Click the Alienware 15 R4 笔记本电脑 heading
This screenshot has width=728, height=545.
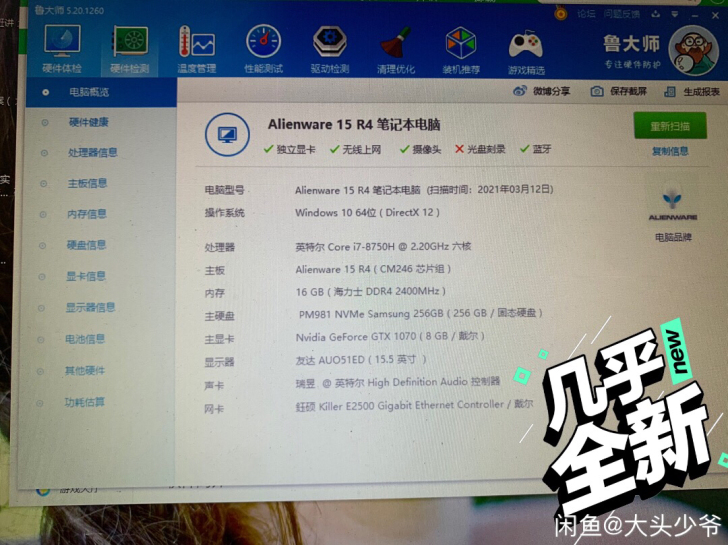tap(354, 124)
